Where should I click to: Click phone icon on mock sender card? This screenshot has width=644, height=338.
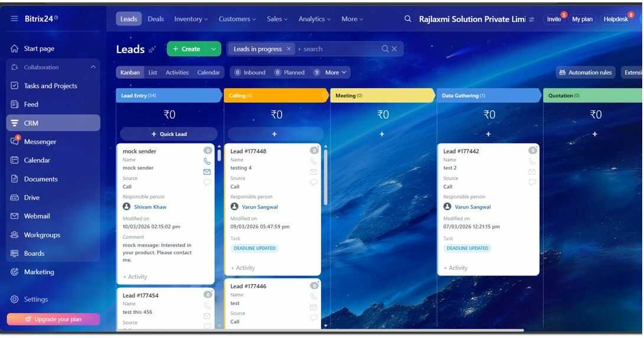click(207, 161)
